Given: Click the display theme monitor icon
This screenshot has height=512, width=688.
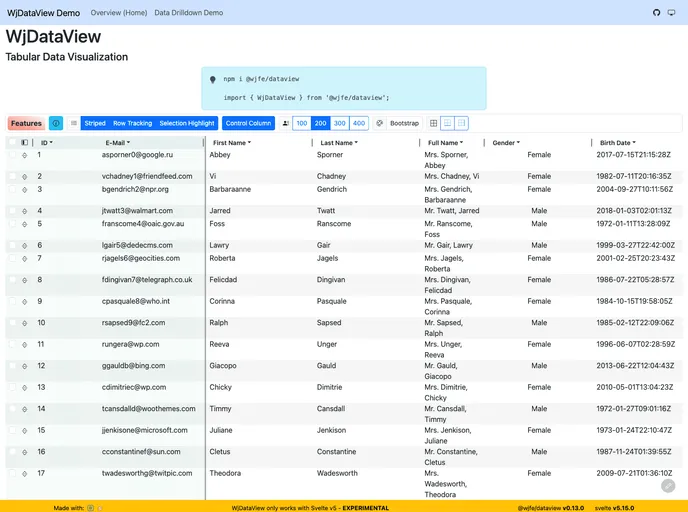Looking at the screenshot, I should [x=671, y=13].
